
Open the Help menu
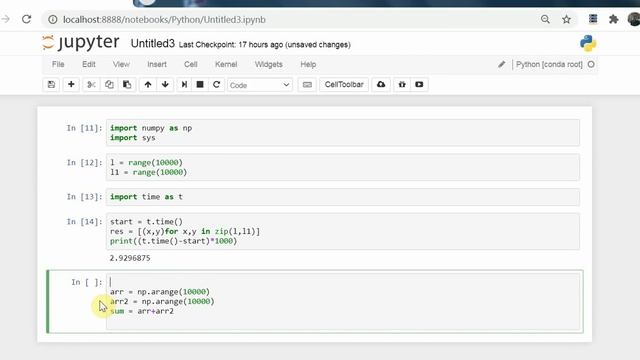click(x=308, y=64)
